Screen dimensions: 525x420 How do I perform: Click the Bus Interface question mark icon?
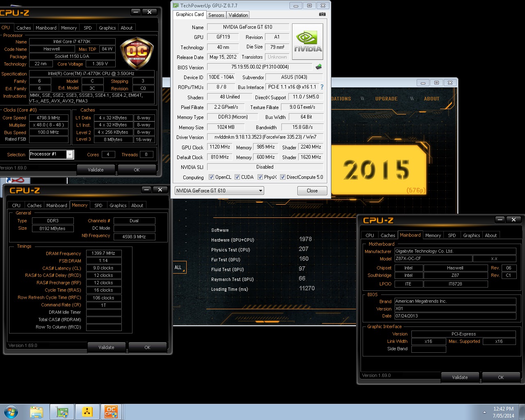coord(322,87)
